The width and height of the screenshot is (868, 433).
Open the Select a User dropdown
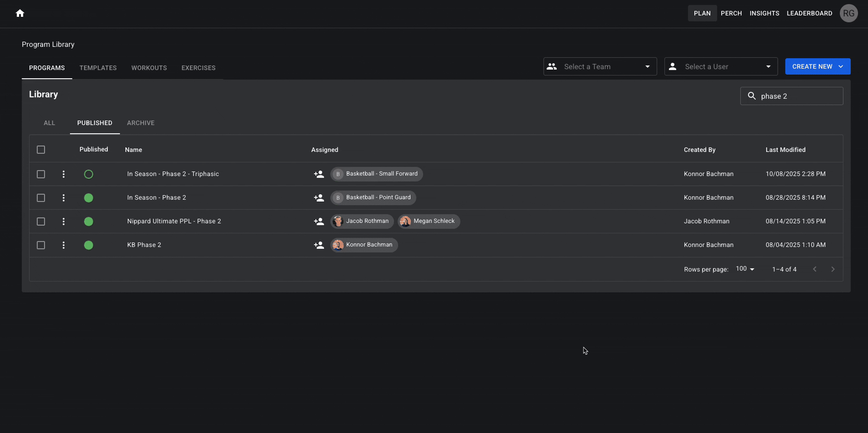click(x=721, y=66)
